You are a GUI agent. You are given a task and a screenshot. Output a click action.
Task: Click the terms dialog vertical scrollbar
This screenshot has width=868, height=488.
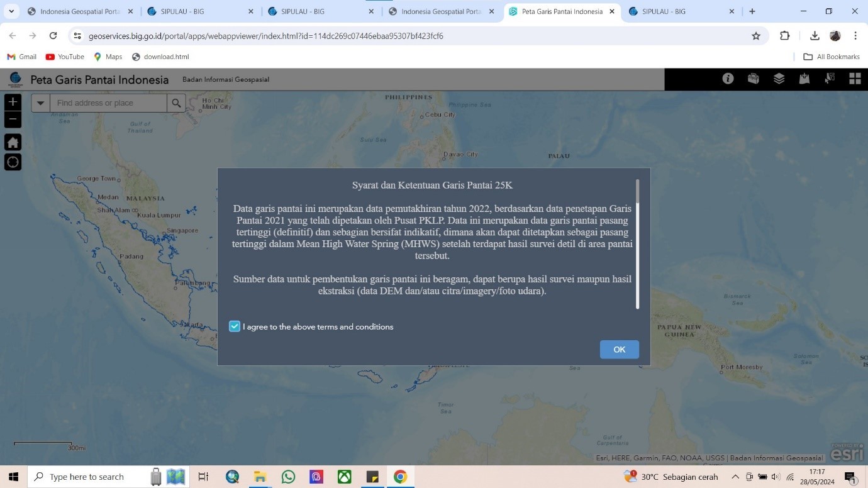pyautogui.click(x=637, y=245)
